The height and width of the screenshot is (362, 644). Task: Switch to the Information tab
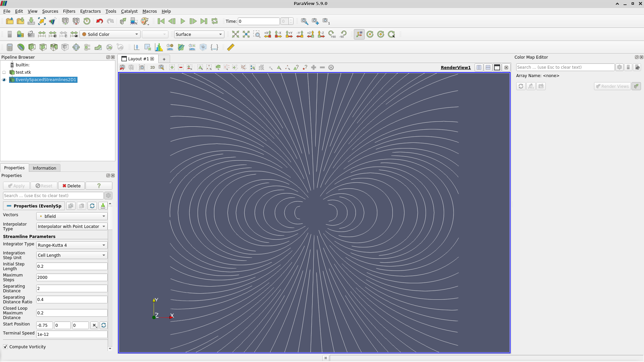click(44, 168)
